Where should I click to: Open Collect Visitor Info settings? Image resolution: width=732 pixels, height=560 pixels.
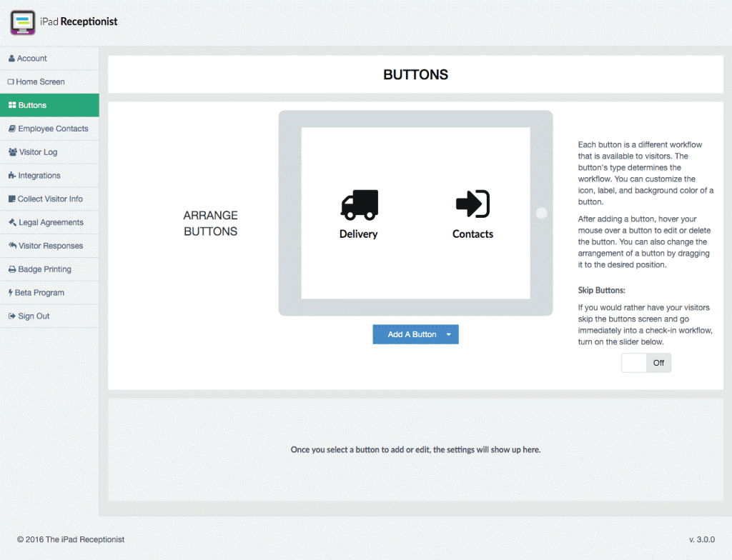point(49,199)
